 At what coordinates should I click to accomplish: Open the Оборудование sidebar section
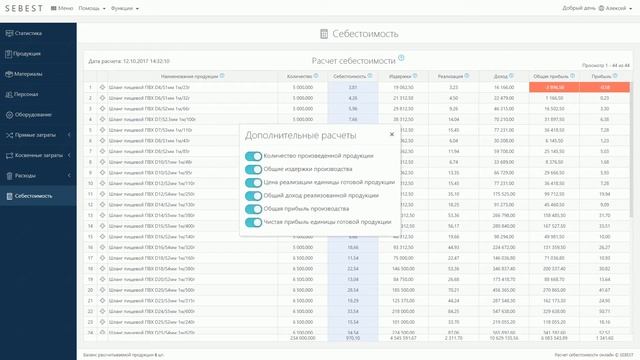pos(38,115)
